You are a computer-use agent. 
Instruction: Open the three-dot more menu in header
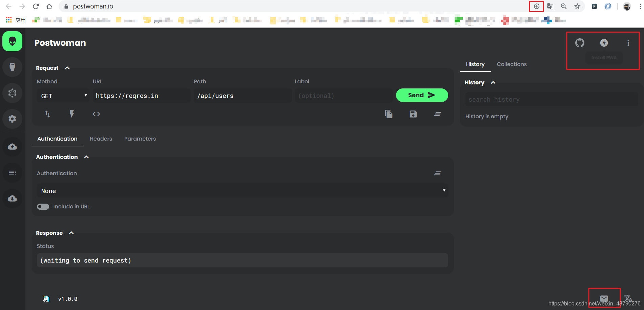coord(628,43)
